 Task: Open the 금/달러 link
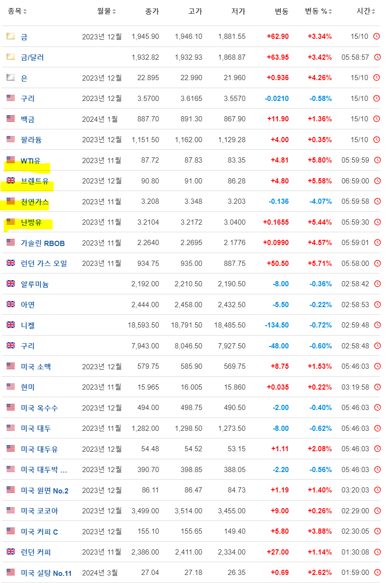(32, 57)
